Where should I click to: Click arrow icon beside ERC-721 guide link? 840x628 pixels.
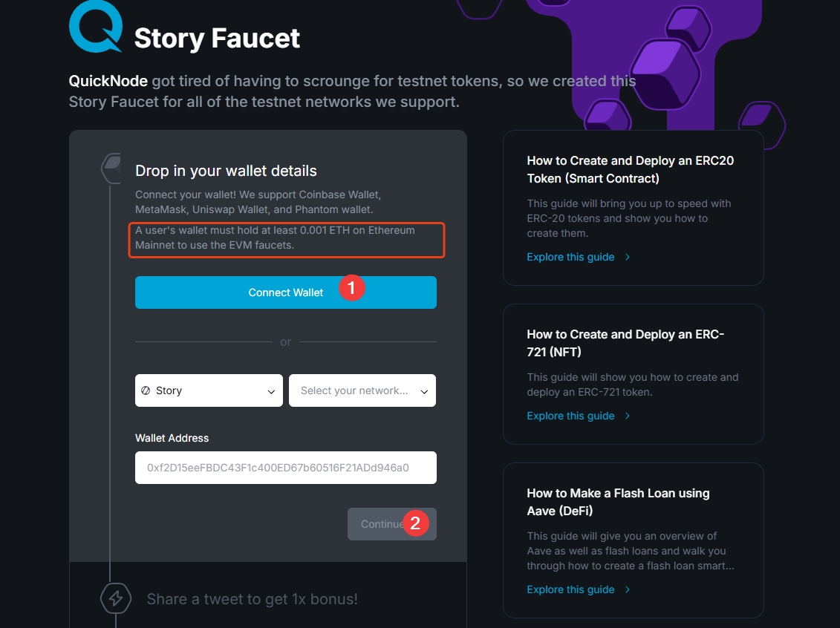tap(628, 416)
